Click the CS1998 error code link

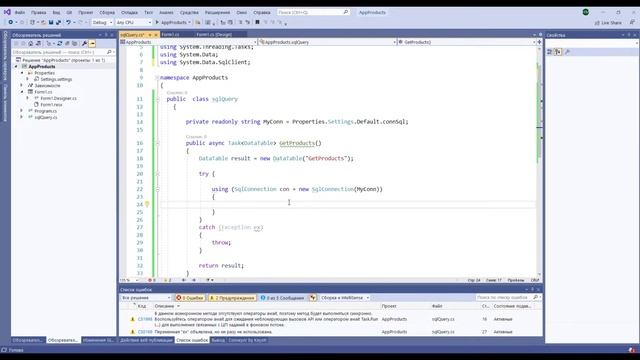(145, 319)
